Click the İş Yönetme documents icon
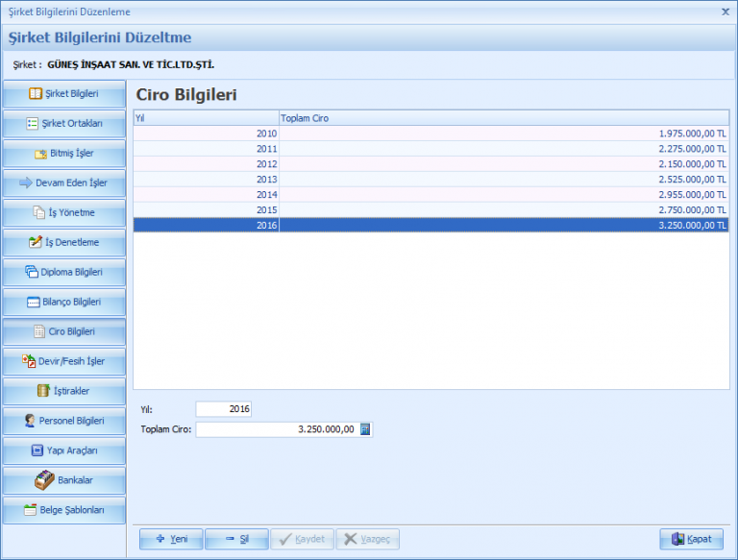This screenshot has height=560, width=738. 38,212
